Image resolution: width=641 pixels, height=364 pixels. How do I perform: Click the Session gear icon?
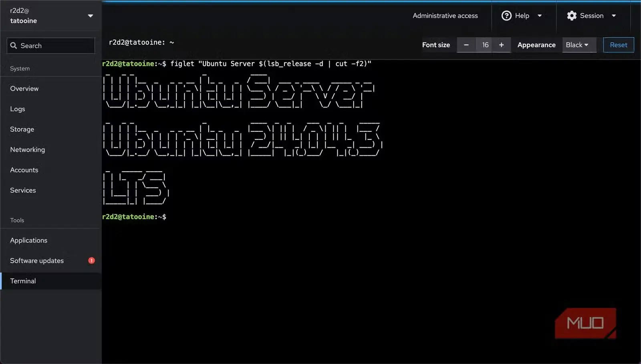572,16
